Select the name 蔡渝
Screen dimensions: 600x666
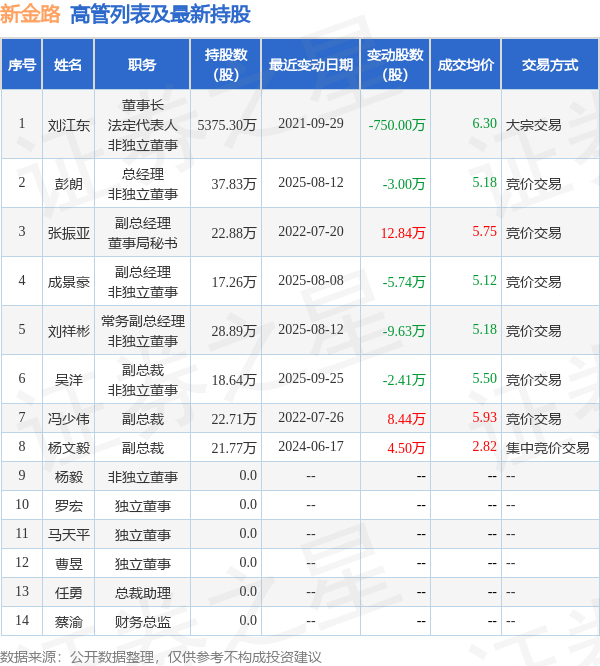68,622
